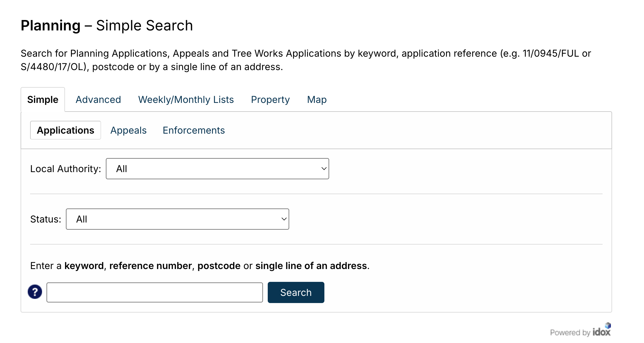Viewport: 644px width, 343px height.
Task: Click the Search button
Action: (296, 292)
